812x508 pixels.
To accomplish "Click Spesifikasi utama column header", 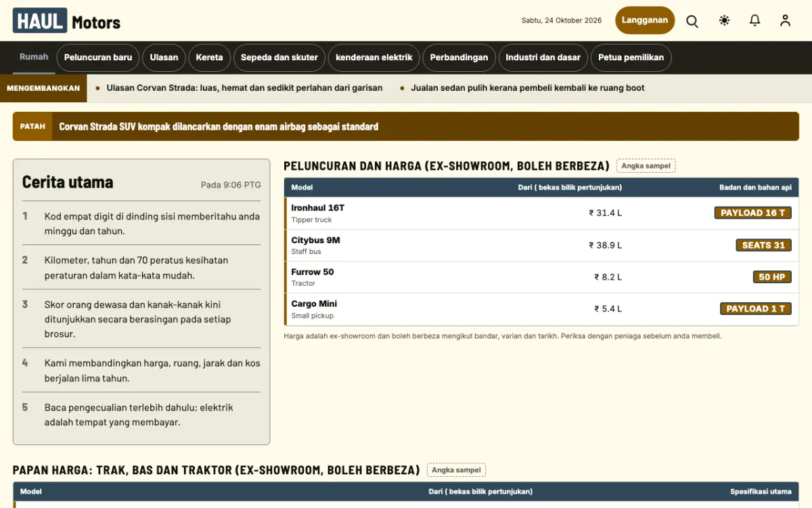I will 761,492.
